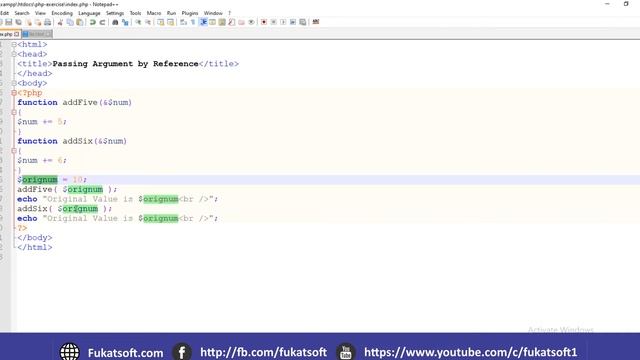Open the Window menu

coord(213,13)
